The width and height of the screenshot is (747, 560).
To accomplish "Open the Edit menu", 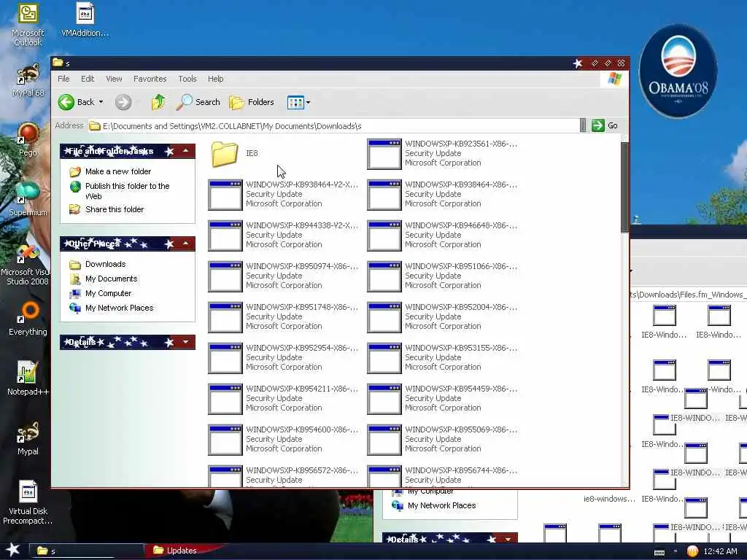I will point(88,79).
